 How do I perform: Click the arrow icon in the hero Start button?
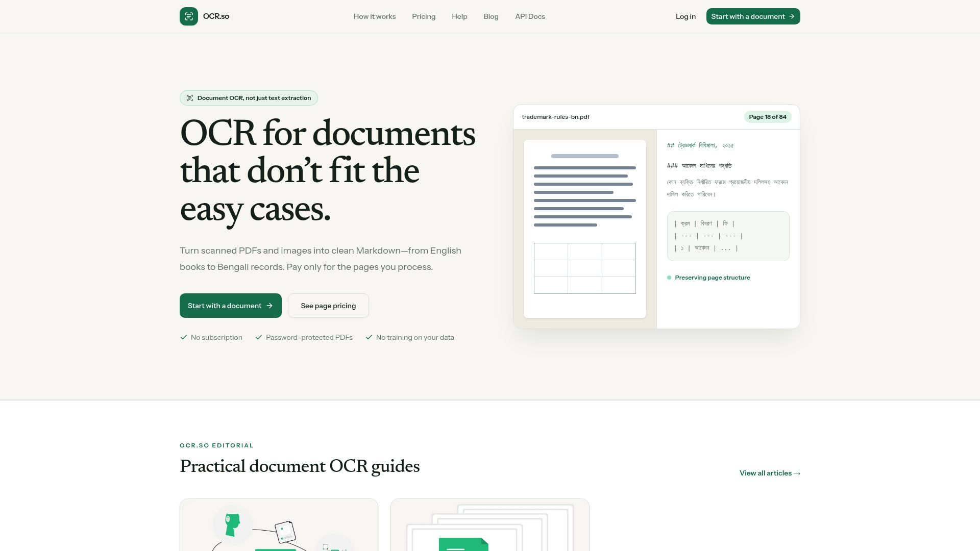click(x=269, y=306)
